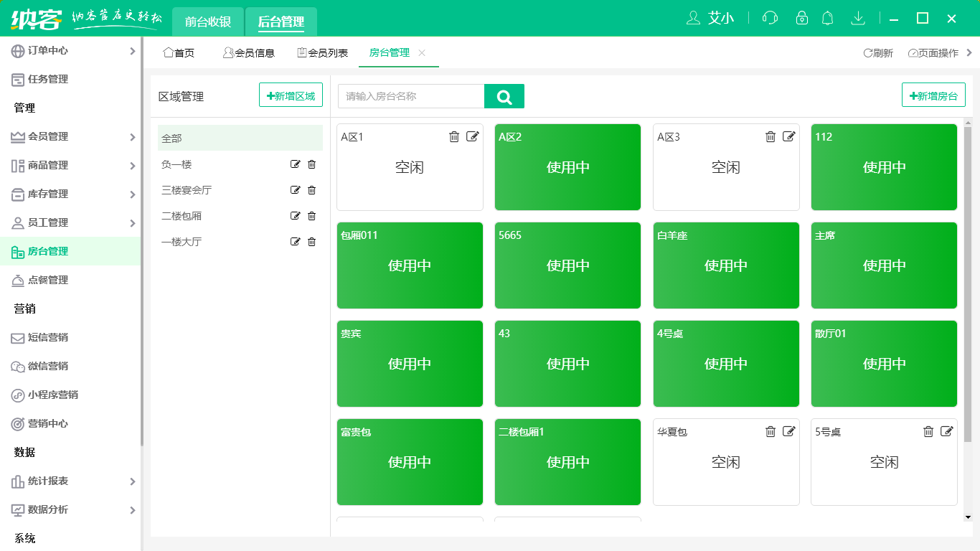Screen dimensions: 980x551
Task: Switch to 前台收银 tab
Action: (x=208, y=22)
